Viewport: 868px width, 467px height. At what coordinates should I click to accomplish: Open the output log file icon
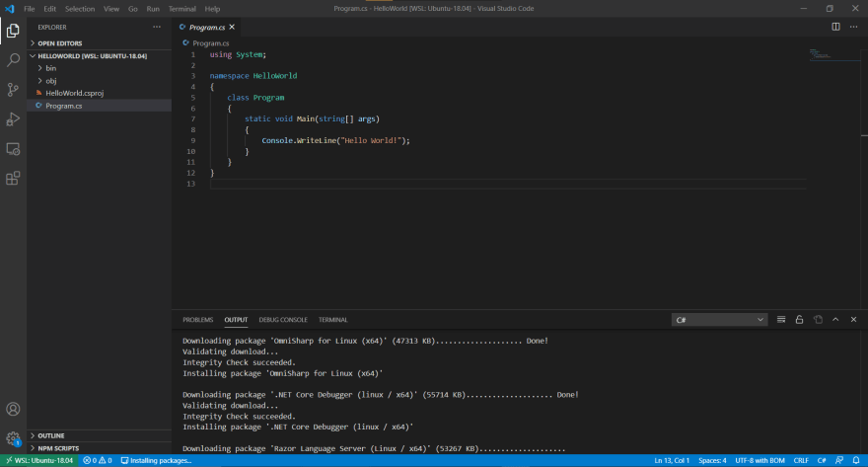818,320
